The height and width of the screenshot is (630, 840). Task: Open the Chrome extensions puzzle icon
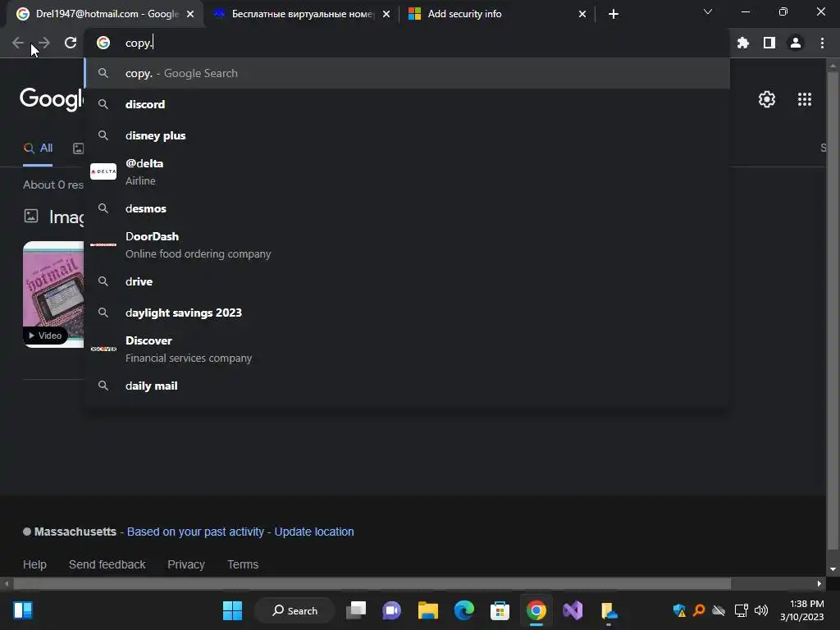[743, 43]
